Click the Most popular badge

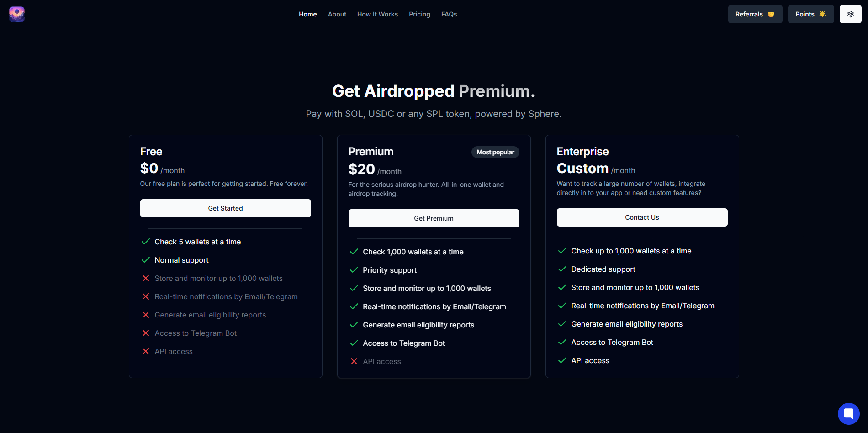click(x=495, y=152)
